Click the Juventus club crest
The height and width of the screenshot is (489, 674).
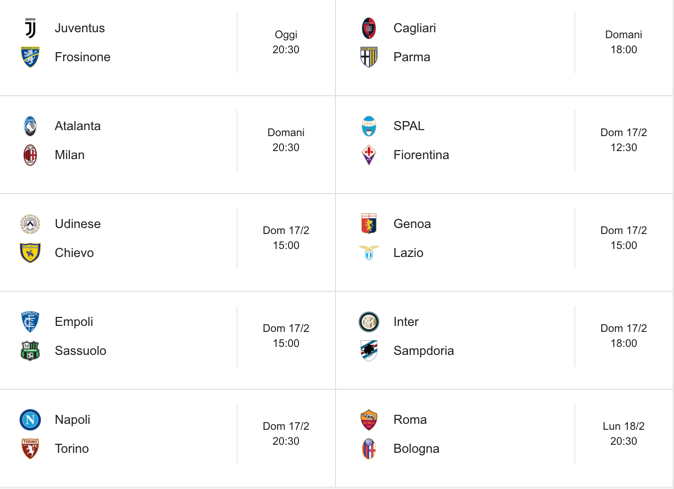tap(30, 28)
